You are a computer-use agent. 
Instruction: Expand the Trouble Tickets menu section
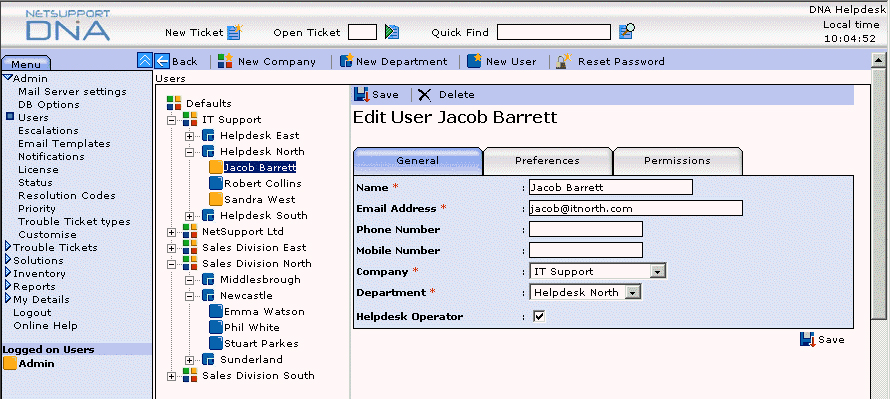pos(8,247)
